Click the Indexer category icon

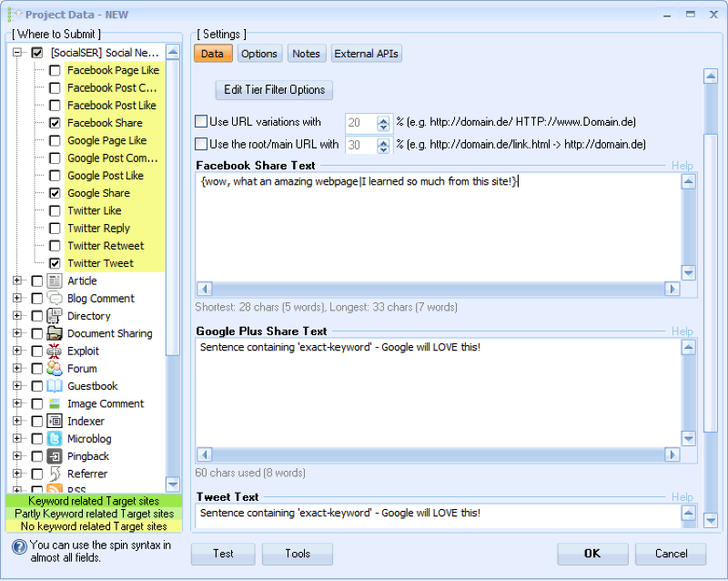55,421
